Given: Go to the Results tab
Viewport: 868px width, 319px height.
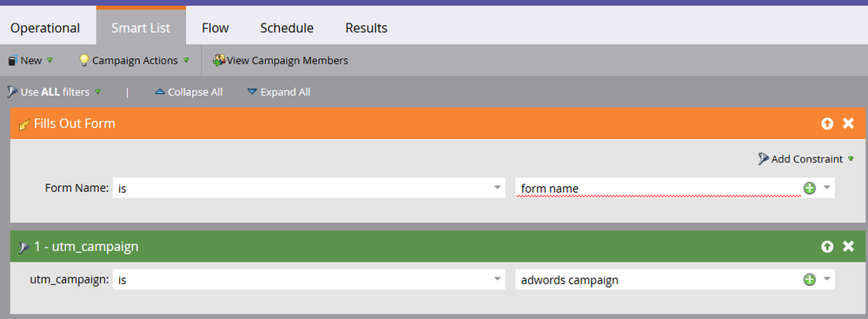Looking at the screenshot, I should pos(367,28).
